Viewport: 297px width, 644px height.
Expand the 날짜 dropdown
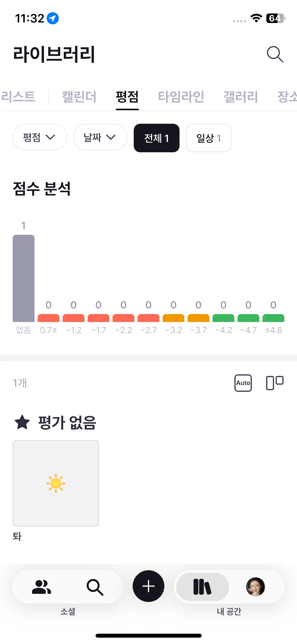pos(100,137)
